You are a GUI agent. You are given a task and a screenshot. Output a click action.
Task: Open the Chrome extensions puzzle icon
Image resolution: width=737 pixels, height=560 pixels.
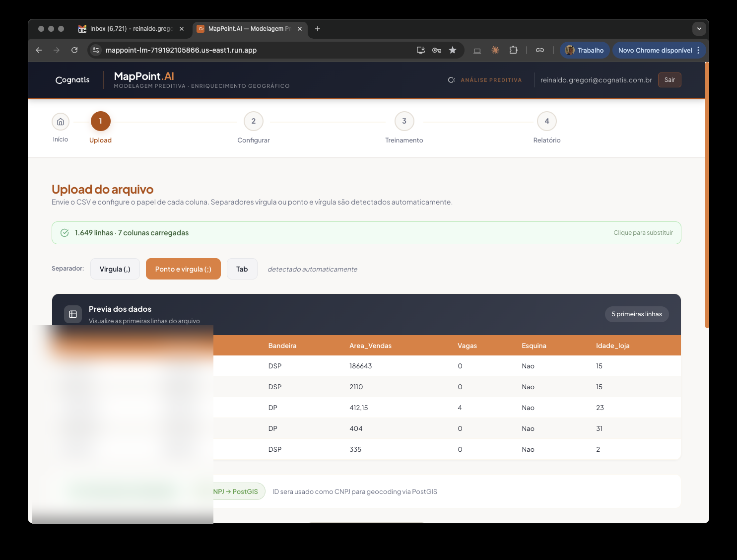(513, 50)
